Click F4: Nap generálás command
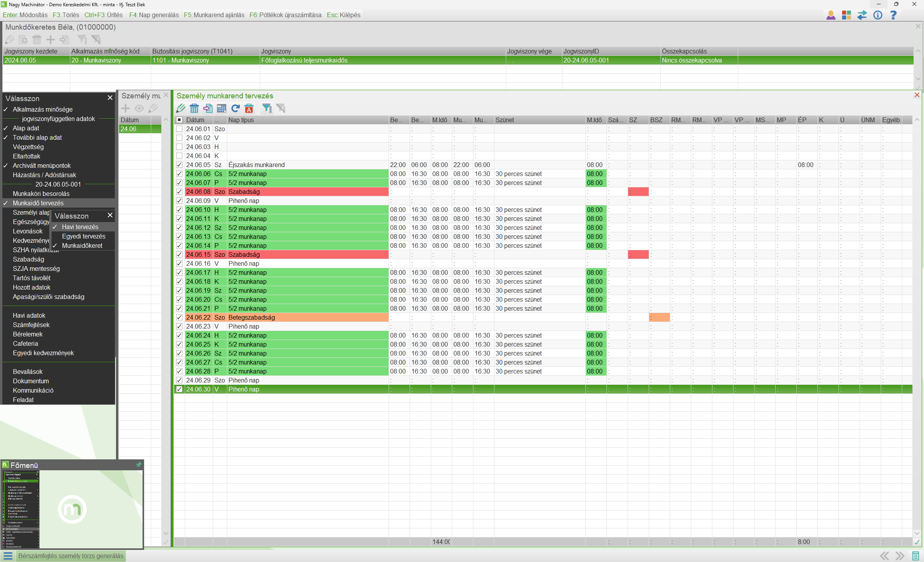924x562 pixels. click(x=154, y=15)
